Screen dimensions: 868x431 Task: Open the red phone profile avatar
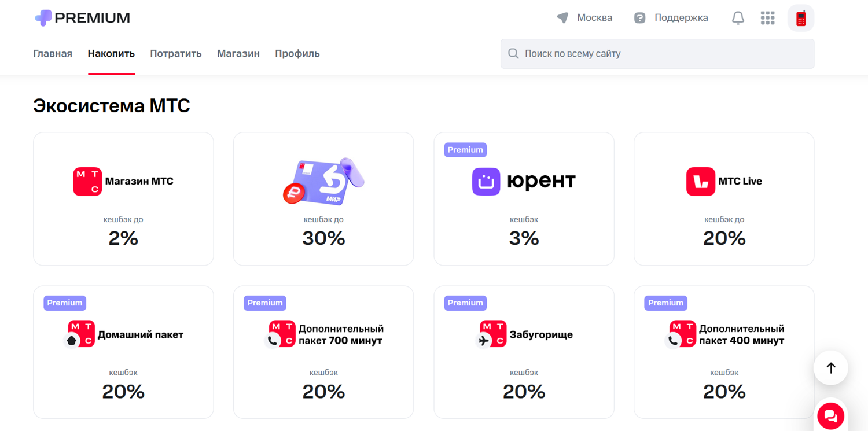pos(801,18)
